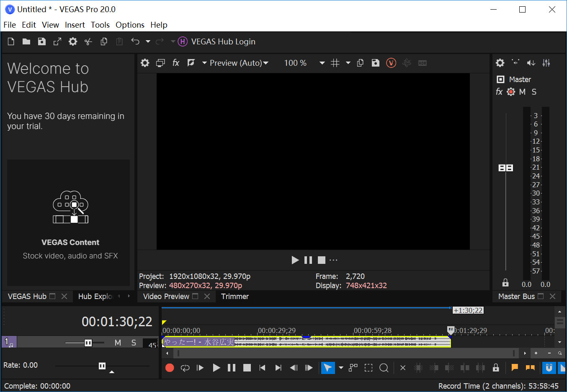
Task: Toggle dim output speaker icon in Master Bus
Action: (x=531, y=63)
